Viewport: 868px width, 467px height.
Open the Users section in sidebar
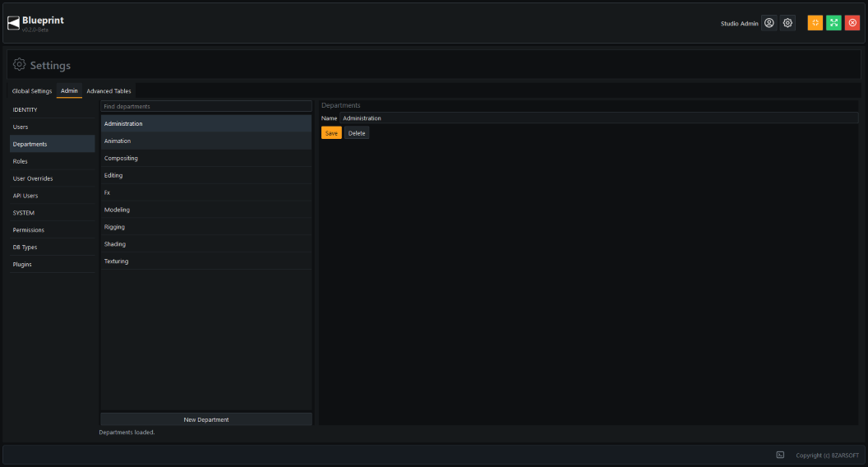[52, 127]
